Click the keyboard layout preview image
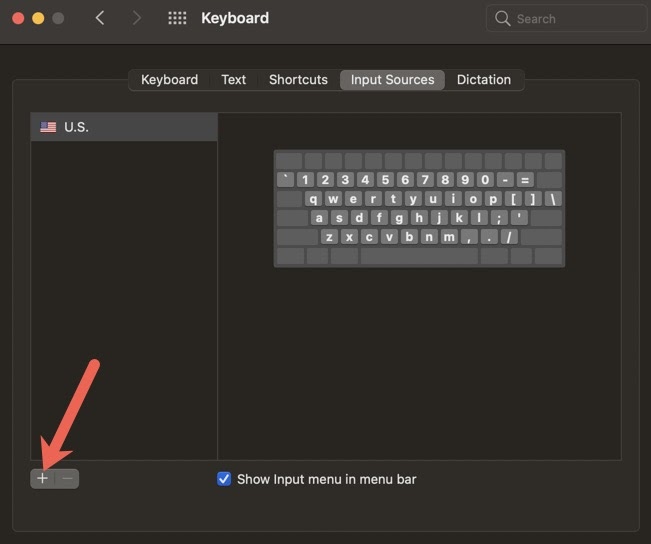The image size is (651, 544). point(419,208)
